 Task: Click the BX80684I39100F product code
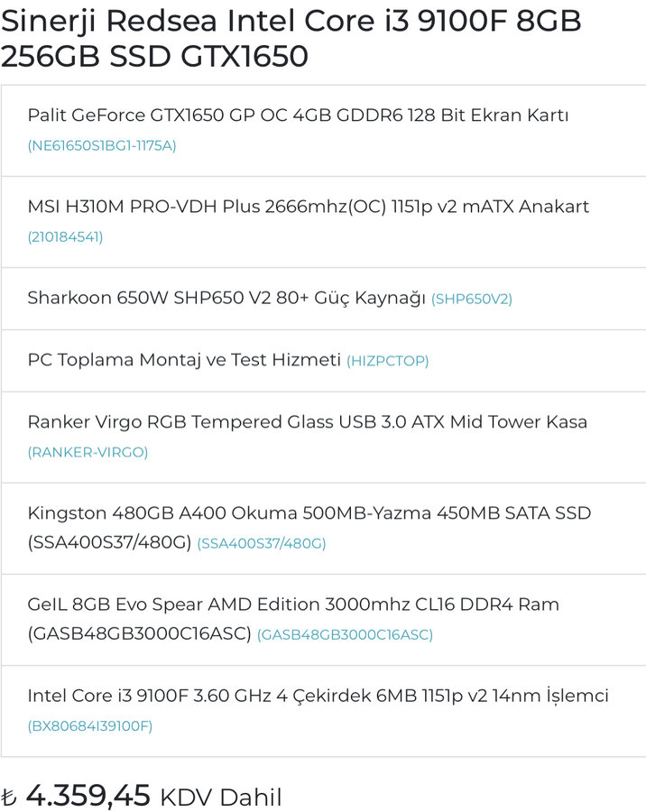pos(90,726)
